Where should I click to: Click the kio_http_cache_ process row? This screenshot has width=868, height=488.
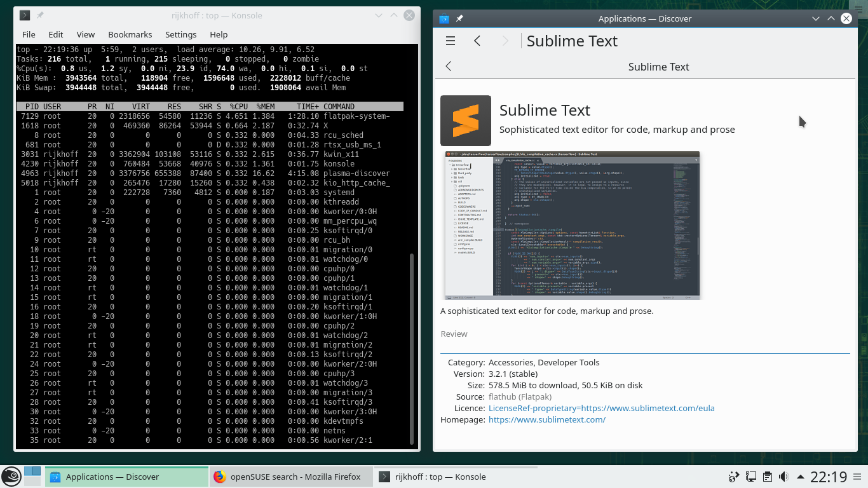pyautogui.click(x=210, y=183)
